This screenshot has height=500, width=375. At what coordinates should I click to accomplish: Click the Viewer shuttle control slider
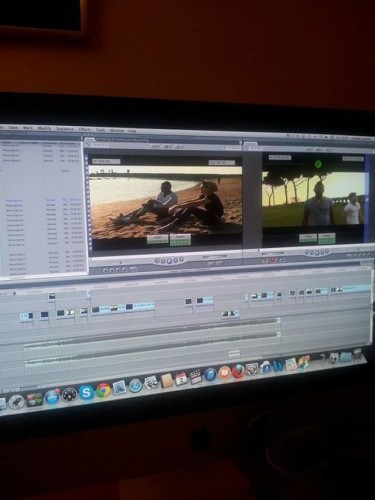click(x=215, y=257)
